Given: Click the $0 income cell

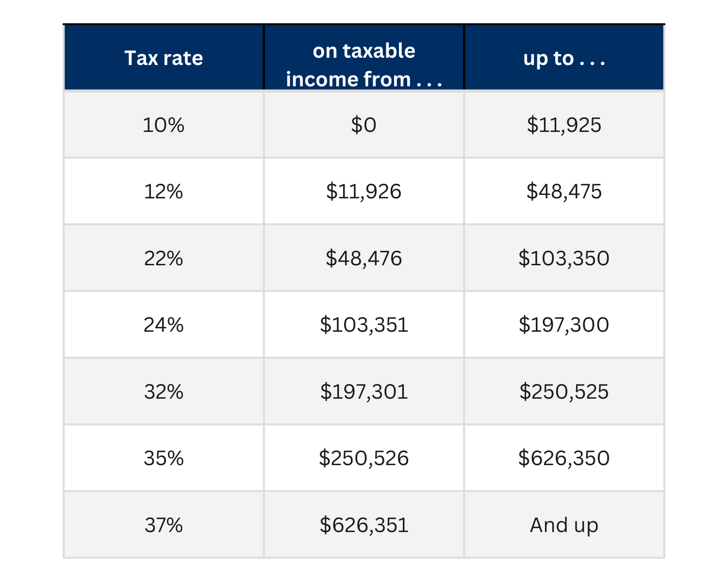Looking at the screenshot, I should (364, 125).
